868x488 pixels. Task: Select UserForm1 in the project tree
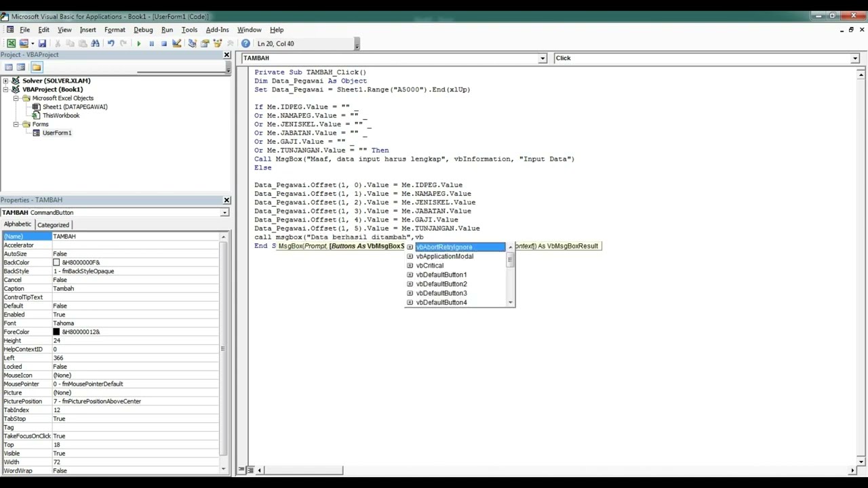click(x=57, y=134)
